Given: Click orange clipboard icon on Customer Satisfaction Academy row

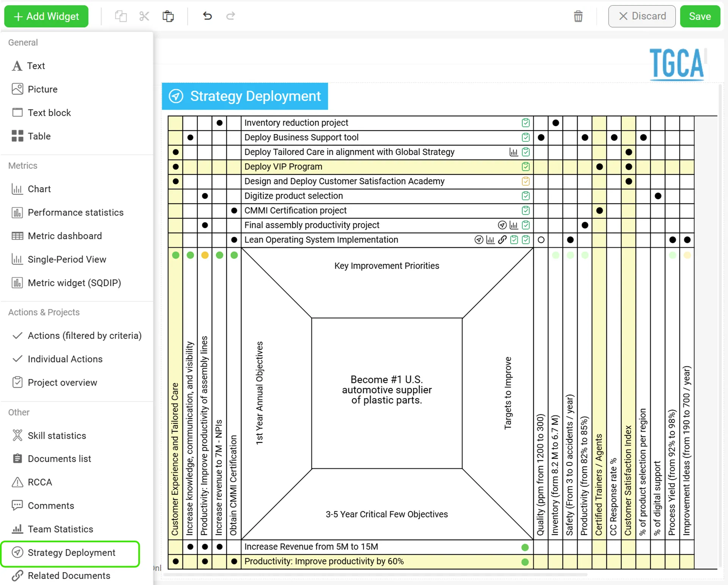Looking at the screenshot, I should [526, 181].
